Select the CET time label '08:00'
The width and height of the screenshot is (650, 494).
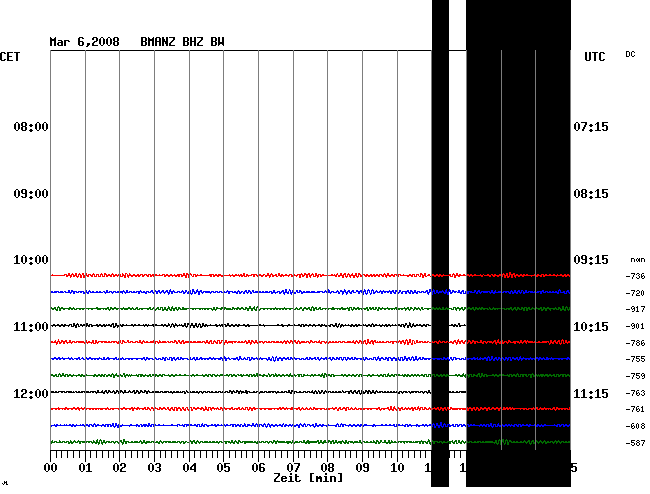click(x=31, y=126)
